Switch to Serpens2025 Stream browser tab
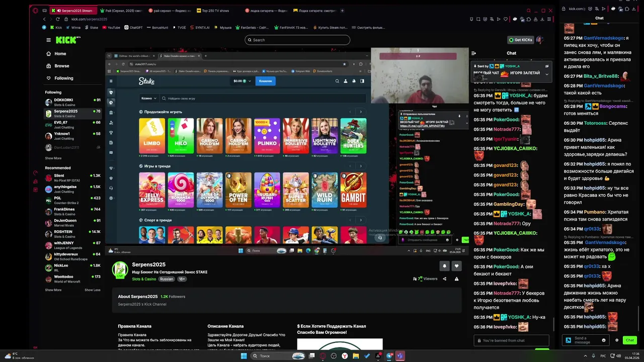The image size is (644, 362). 72,11
